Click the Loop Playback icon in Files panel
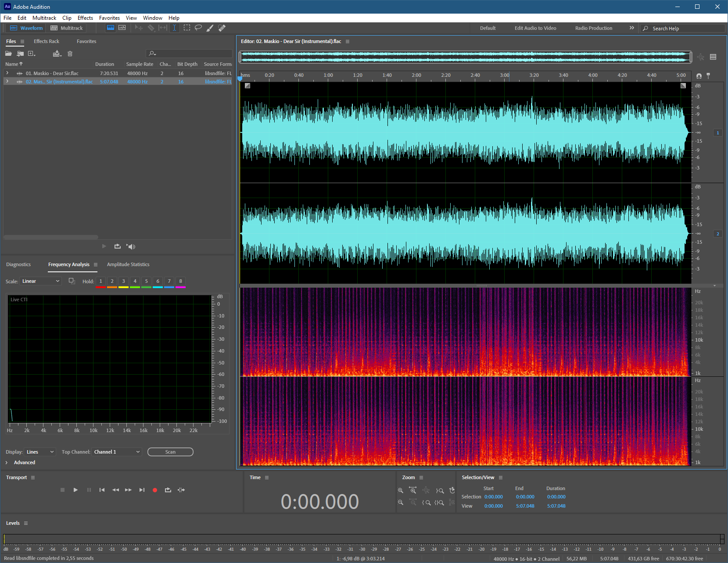728x563 pixels. (118, 246)
